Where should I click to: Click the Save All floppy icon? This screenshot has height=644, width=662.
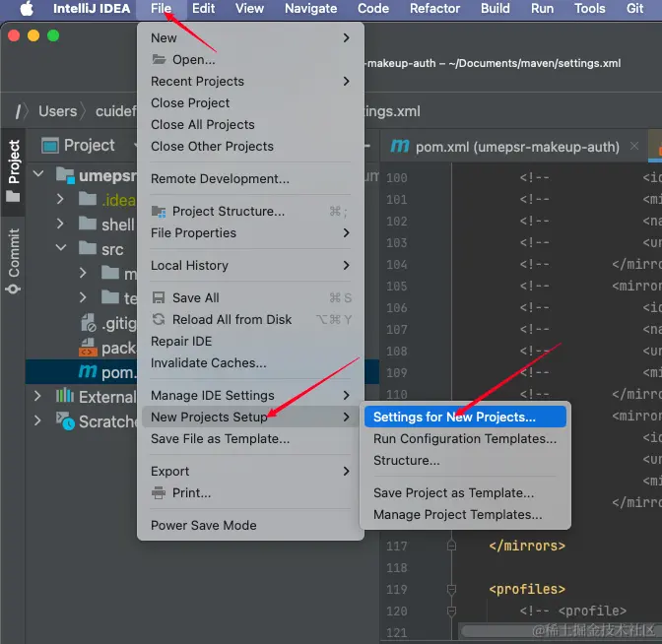tap(159, 298)
